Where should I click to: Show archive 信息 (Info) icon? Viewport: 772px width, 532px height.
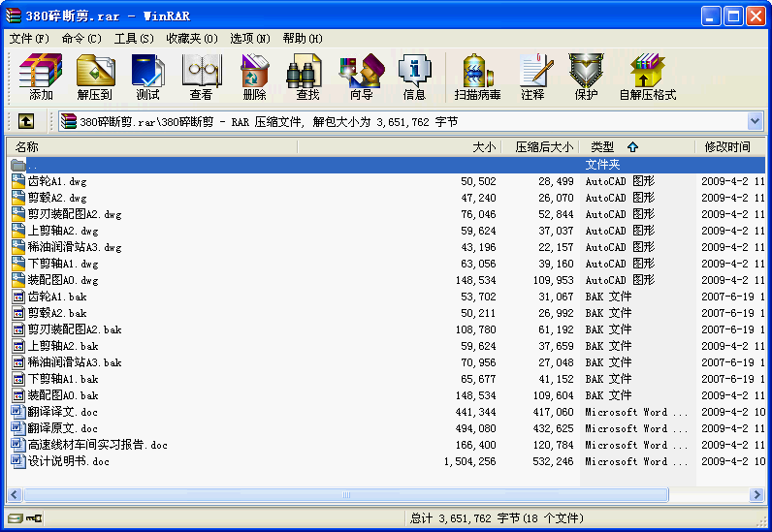[414, 77]
